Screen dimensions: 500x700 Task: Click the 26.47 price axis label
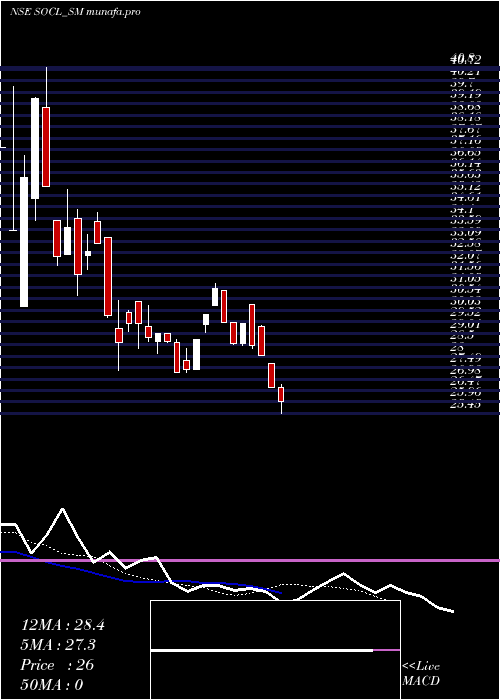coord(466,382)
